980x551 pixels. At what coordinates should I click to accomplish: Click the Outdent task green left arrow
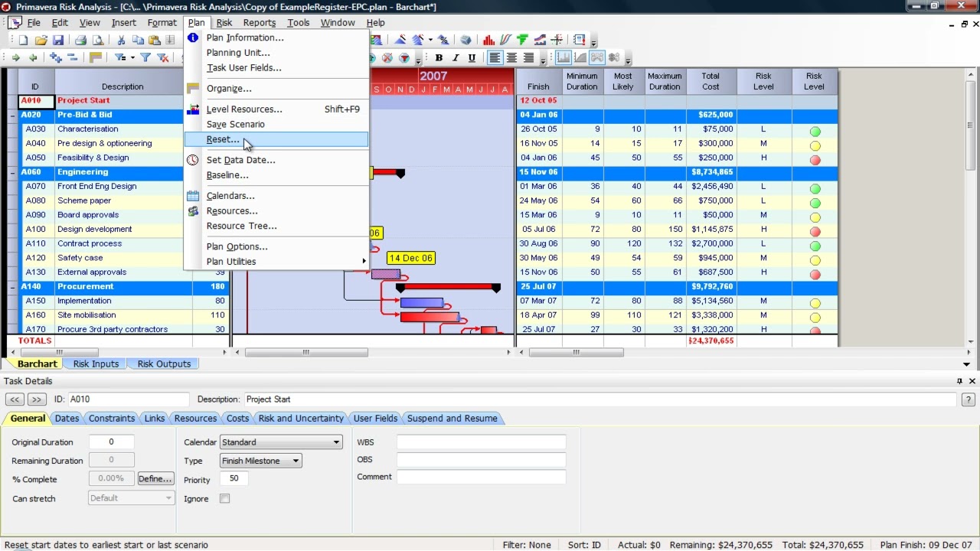click(32, 57)
